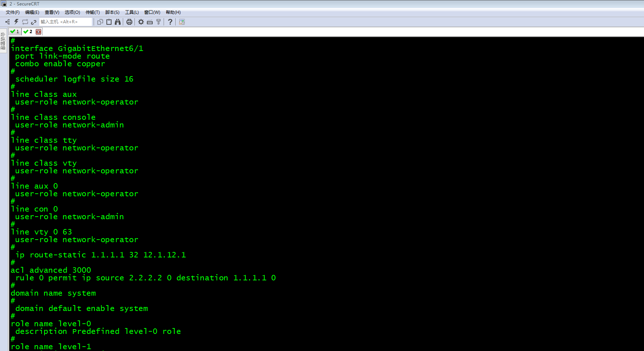Open Find with the binoculars icon

click(118, 22)
